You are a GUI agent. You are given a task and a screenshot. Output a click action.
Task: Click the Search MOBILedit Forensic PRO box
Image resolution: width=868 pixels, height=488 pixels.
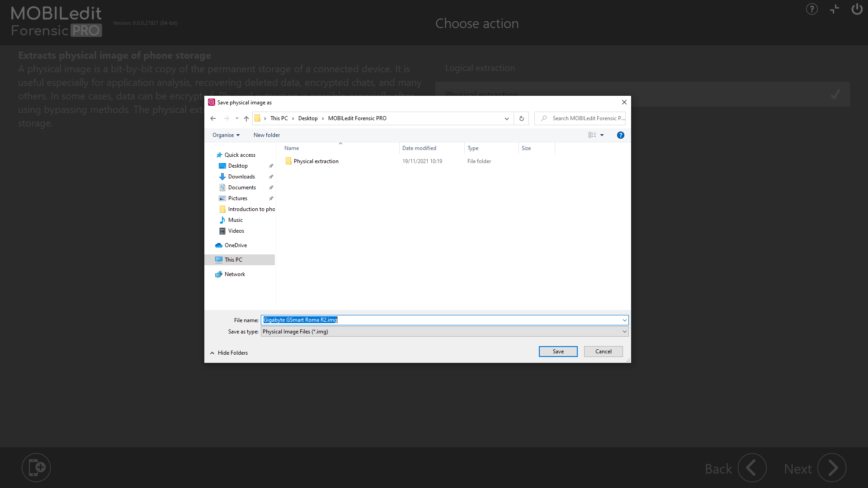coord(580,118)
